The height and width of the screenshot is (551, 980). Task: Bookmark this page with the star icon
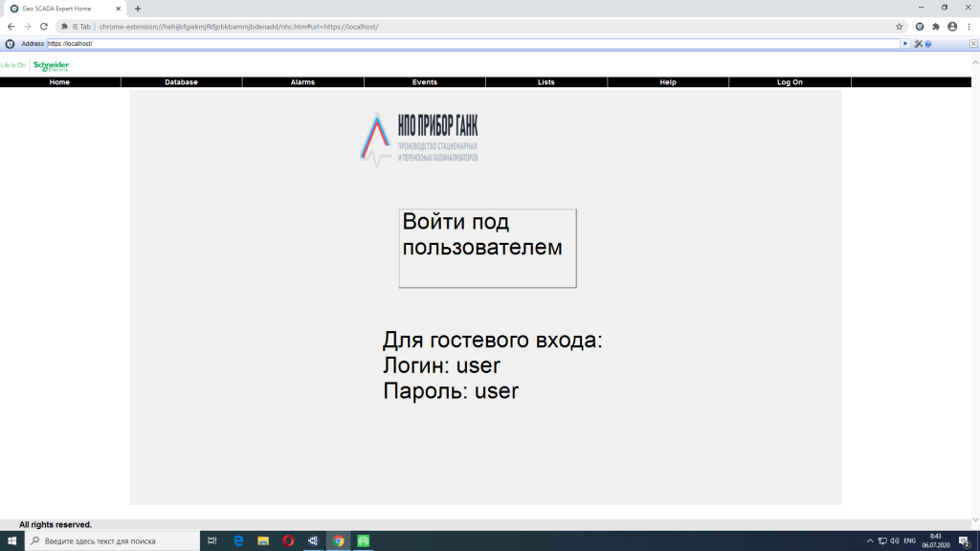(x=900, y=27)
